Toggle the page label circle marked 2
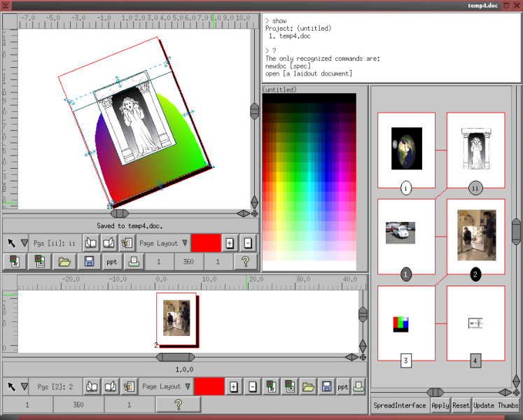This screenshot has width=523, height=420. click(x=475, y=274)
